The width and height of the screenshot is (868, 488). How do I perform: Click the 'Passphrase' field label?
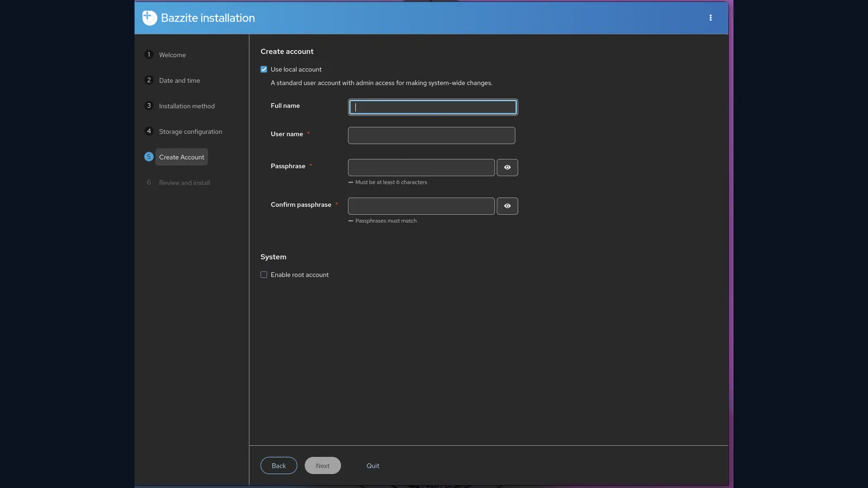pos(288,166)
